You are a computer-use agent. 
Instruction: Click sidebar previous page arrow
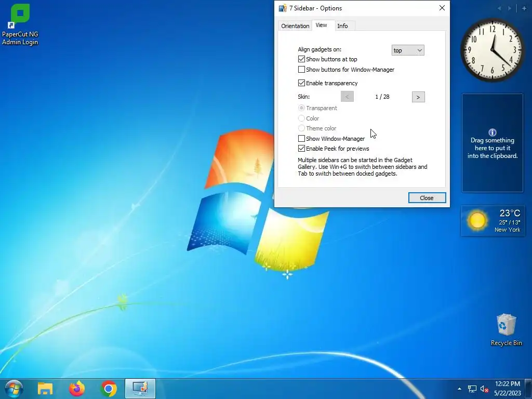pos(499,8)
